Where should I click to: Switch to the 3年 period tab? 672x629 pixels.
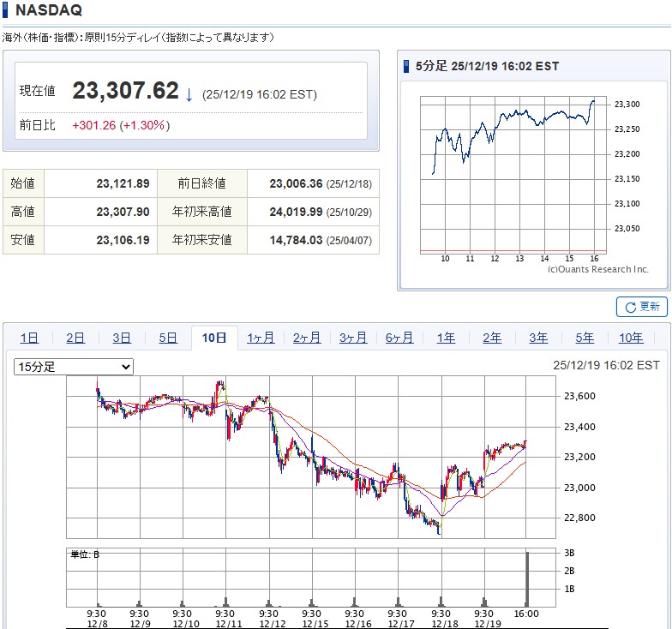[538, 338]
